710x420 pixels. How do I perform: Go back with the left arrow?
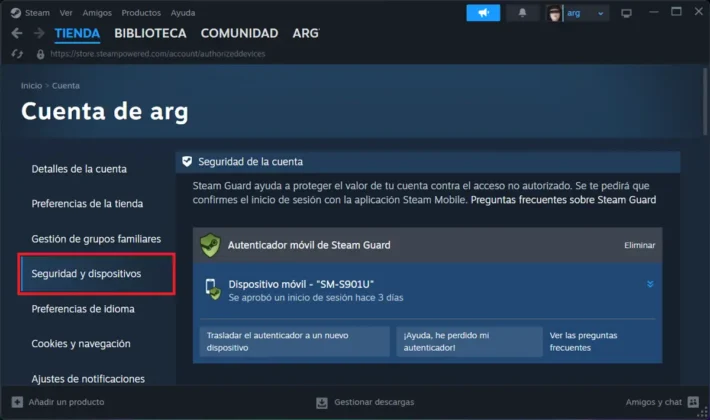17,33
